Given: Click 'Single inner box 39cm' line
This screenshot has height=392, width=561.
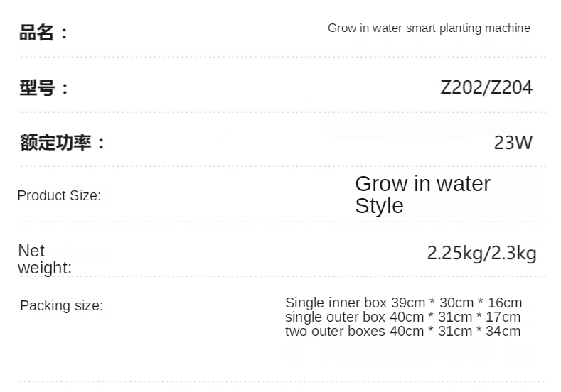Looking at the screenshot, I should click(403, 303).
